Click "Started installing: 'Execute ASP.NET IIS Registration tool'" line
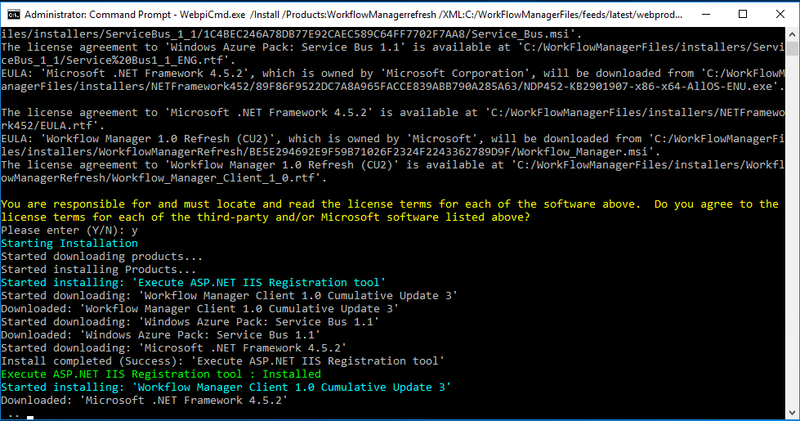 [193, 283]
